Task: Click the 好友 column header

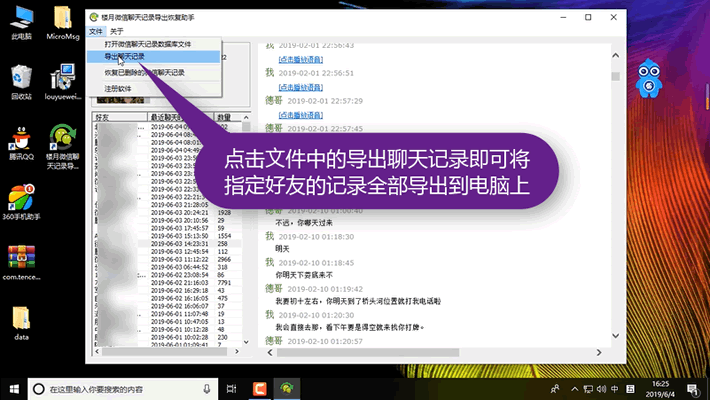Action: pyautogui.click(x=120, y=117)
